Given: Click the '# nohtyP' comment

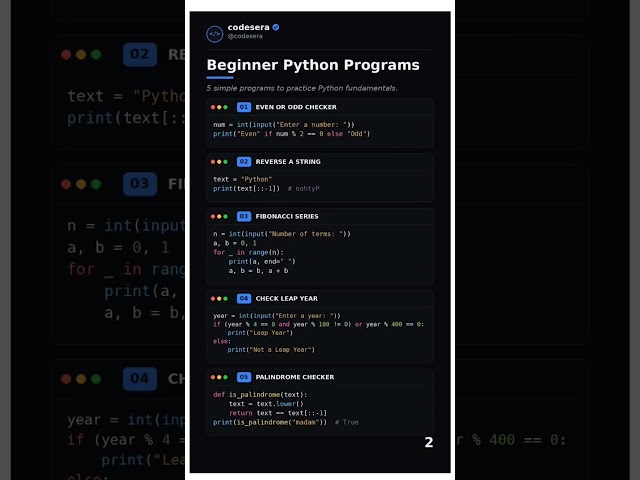Looking at the screenshot, I should [304, 189].
